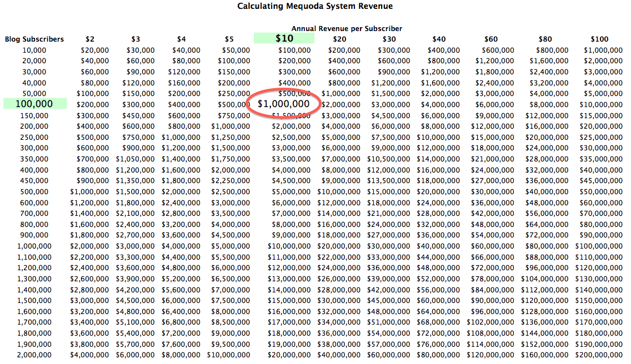
Task: Select $4,000,000 in the 200,000 row, $20 column
Action: coord(341,127)
